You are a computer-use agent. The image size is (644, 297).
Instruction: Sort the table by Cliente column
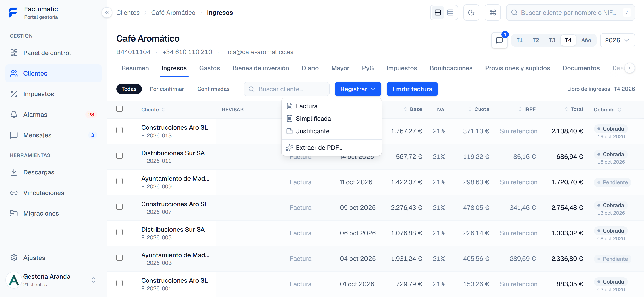153,110
